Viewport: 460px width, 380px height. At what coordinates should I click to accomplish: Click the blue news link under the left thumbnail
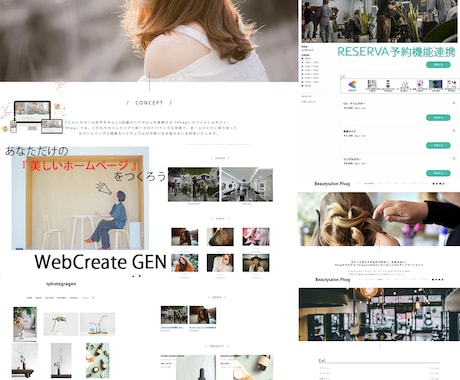pyautogui.click(x=172, y=328)
